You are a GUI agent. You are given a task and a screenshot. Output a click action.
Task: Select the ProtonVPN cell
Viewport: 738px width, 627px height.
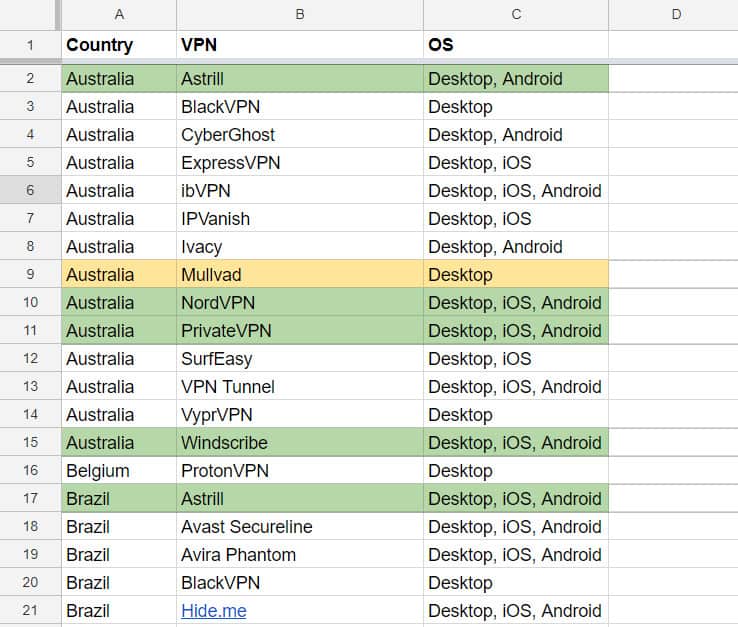pyautogui.click(x=300, y=470)
